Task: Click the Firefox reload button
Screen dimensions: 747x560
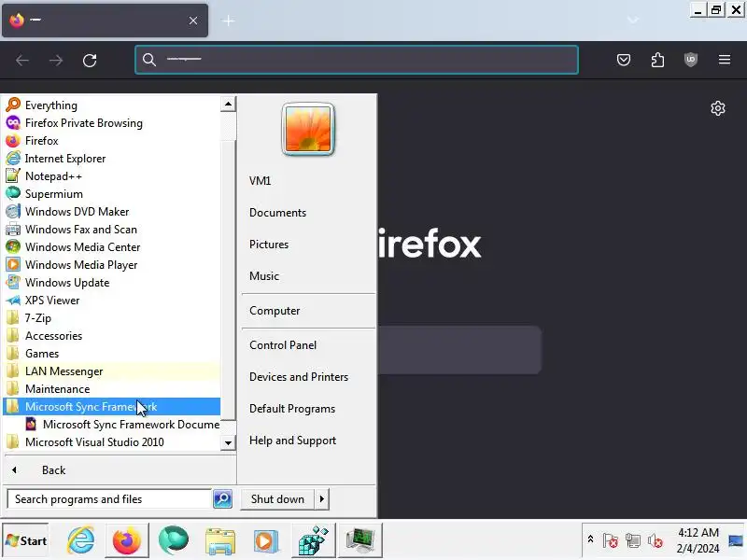Action: (x=90, y=60)
